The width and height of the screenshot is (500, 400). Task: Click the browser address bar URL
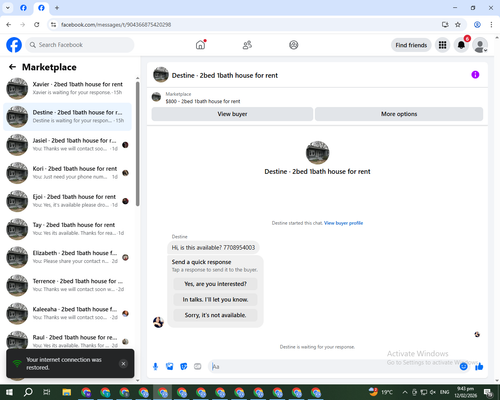(x=116, y=25)
